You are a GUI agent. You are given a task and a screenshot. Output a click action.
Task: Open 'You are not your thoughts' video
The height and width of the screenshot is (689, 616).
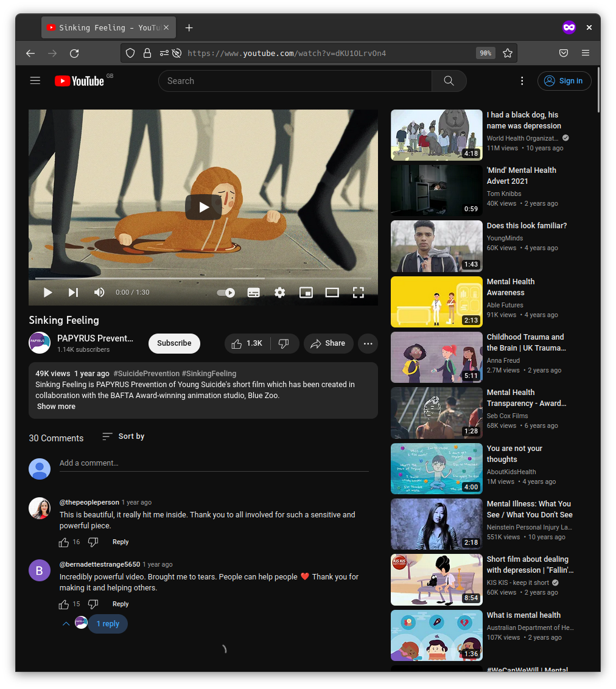(514, 454)
